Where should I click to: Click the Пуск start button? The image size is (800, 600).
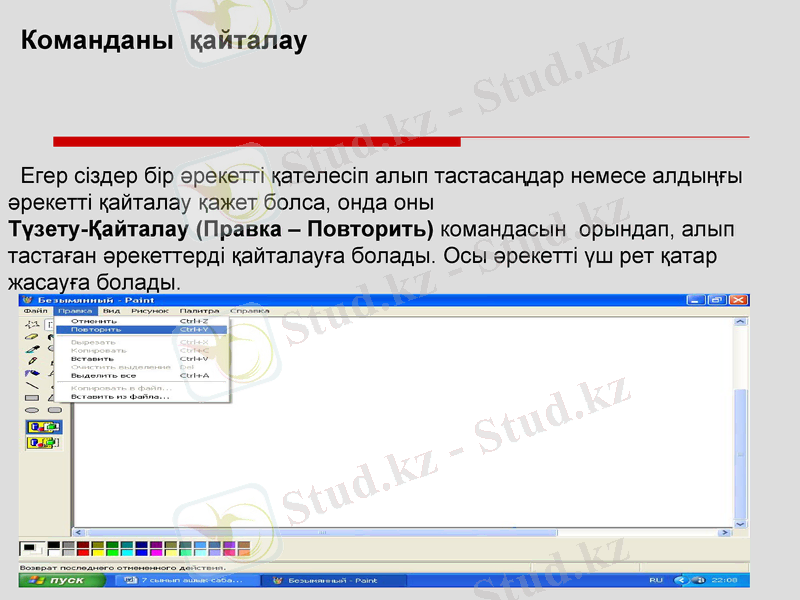[x=57, y=582]
